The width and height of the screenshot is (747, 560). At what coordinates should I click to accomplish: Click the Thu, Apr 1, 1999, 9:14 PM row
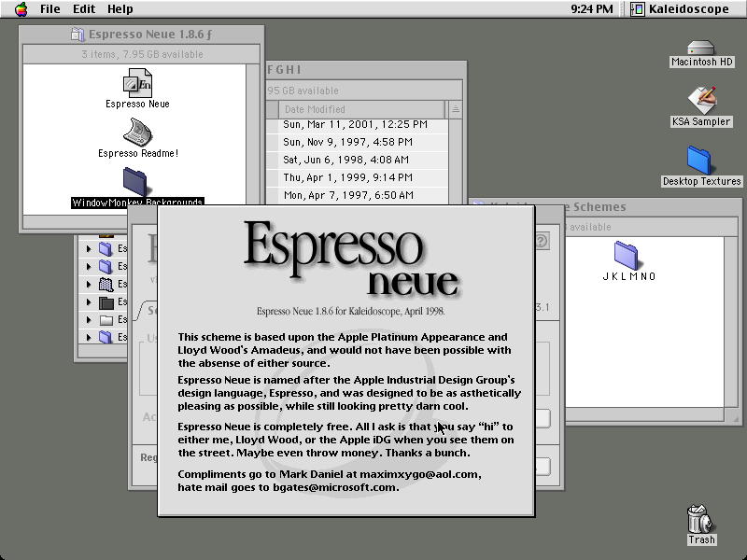coord(358,177)
